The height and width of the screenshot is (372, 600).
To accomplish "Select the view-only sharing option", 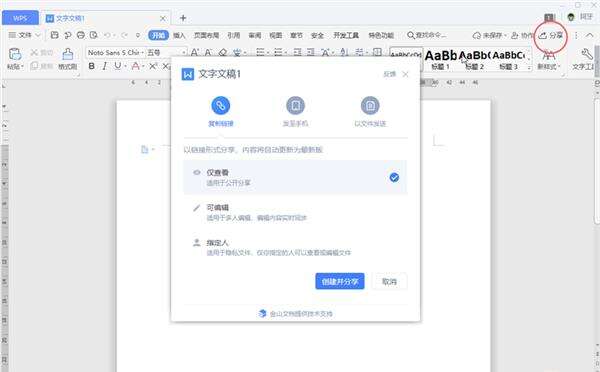I will (x=295, y=177).
